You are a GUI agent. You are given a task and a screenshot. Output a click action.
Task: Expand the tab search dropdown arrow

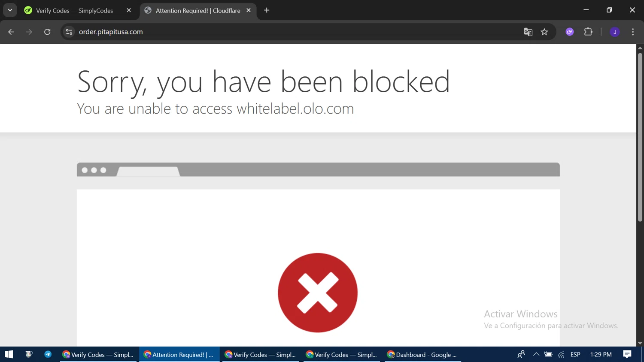(x=10, y=10)
